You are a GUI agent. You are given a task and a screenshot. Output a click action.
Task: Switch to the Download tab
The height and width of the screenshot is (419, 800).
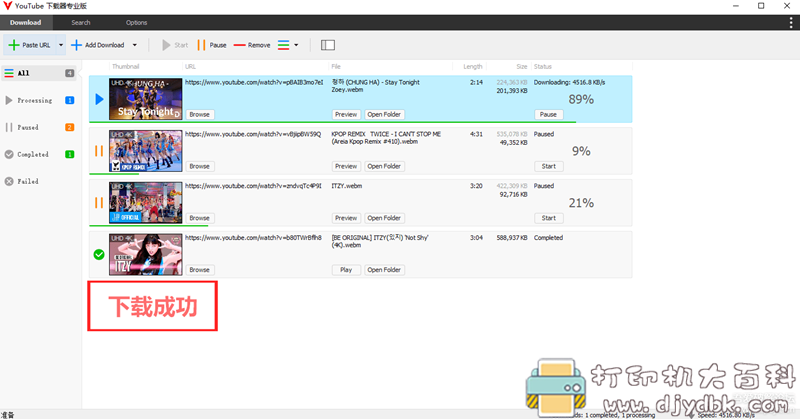[26, 22]
